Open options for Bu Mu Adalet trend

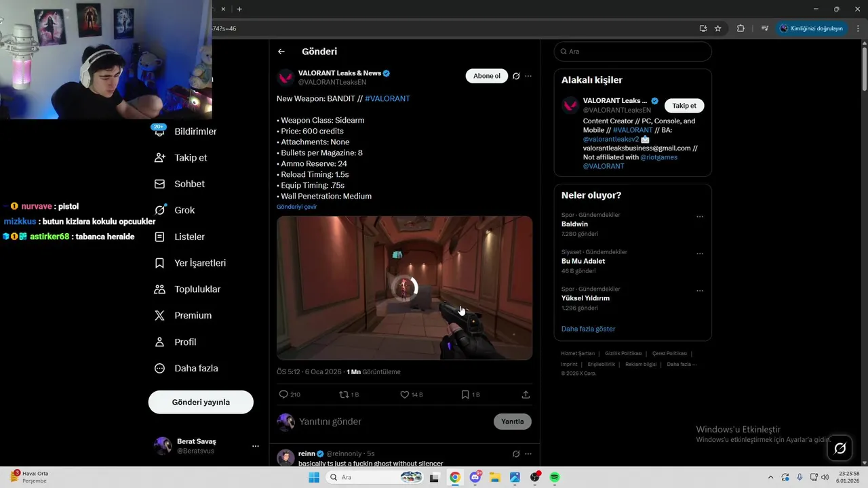[x=700, y=253]
